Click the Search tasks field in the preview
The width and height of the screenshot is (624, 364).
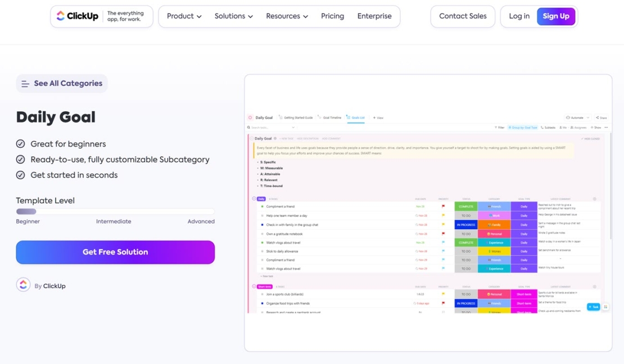(x=270, y=128)
